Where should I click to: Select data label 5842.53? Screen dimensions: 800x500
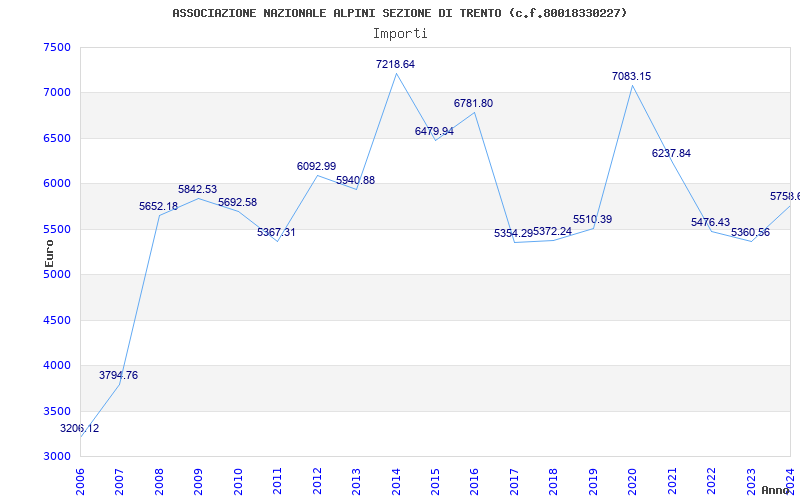tap(197, 189)
